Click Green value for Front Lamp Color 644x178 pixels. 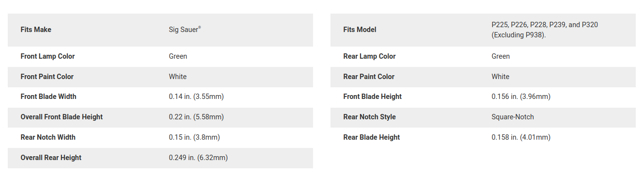(x=178, y=56)
